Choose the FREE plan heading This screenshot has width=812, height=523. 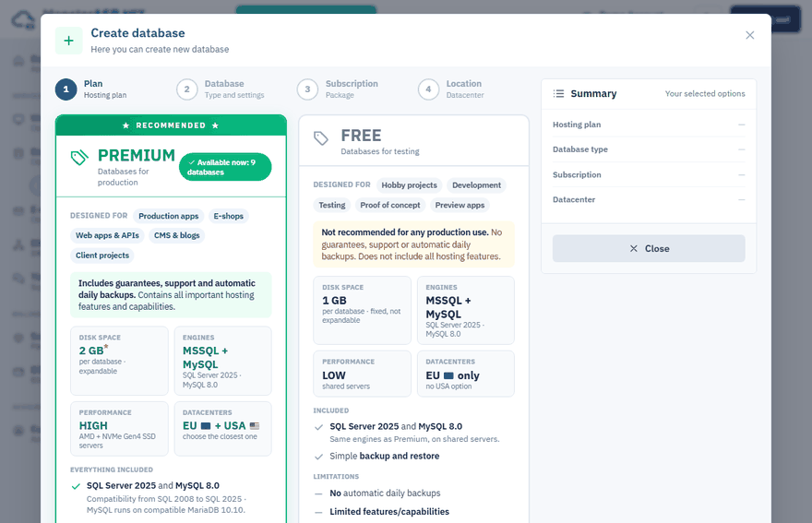361,136
